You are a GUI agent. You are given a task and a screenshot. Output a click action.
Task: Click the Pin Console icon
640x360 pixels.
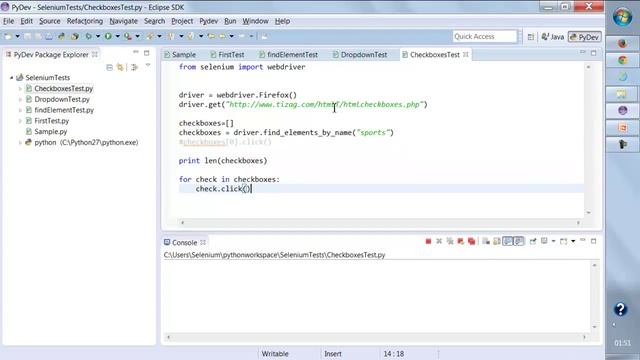[x=533, y=242]
